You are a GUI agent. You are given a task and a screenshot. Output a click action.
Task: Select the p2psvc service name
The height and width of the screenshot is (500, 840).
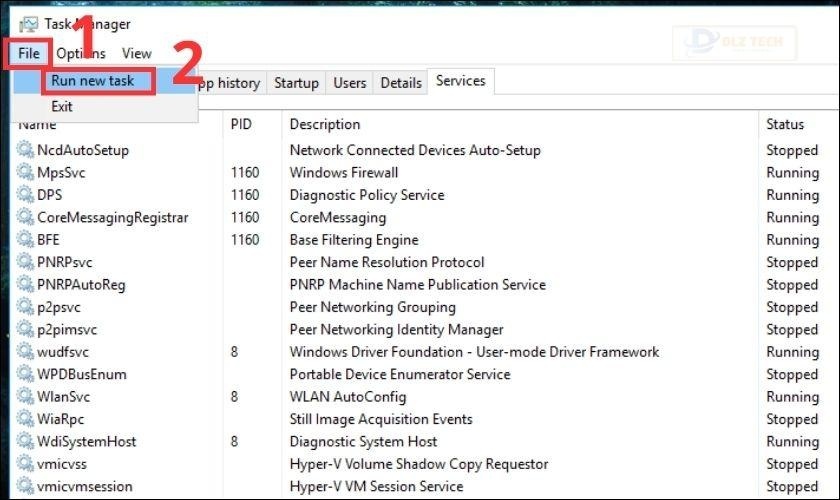tap(58, 308)
